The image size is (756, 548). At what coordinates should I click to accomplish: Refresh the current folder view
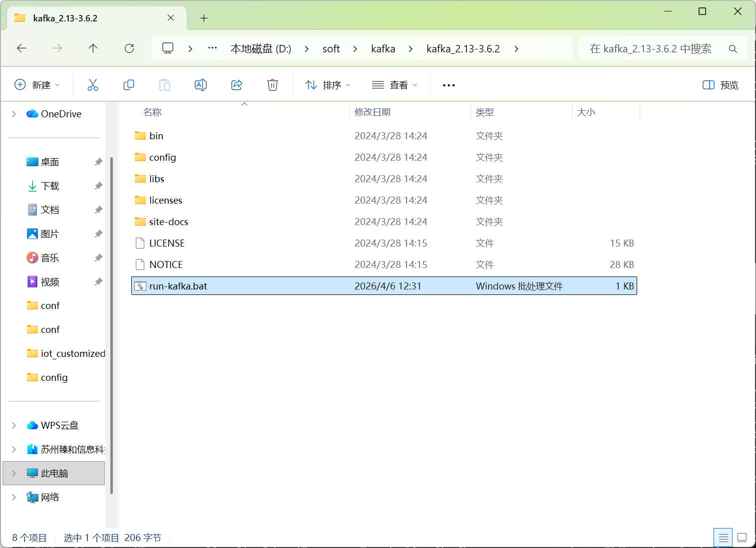tap(129, 48)
